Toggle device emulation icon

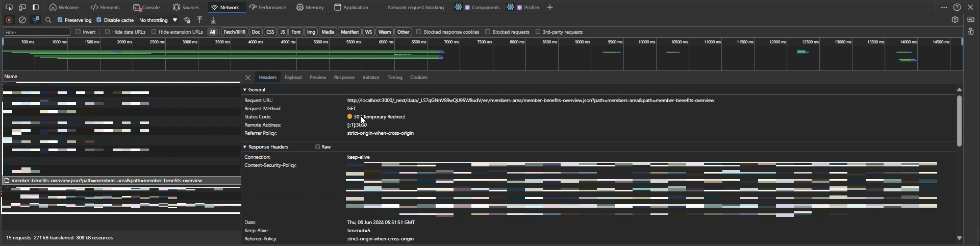click(x=22, y=7)
